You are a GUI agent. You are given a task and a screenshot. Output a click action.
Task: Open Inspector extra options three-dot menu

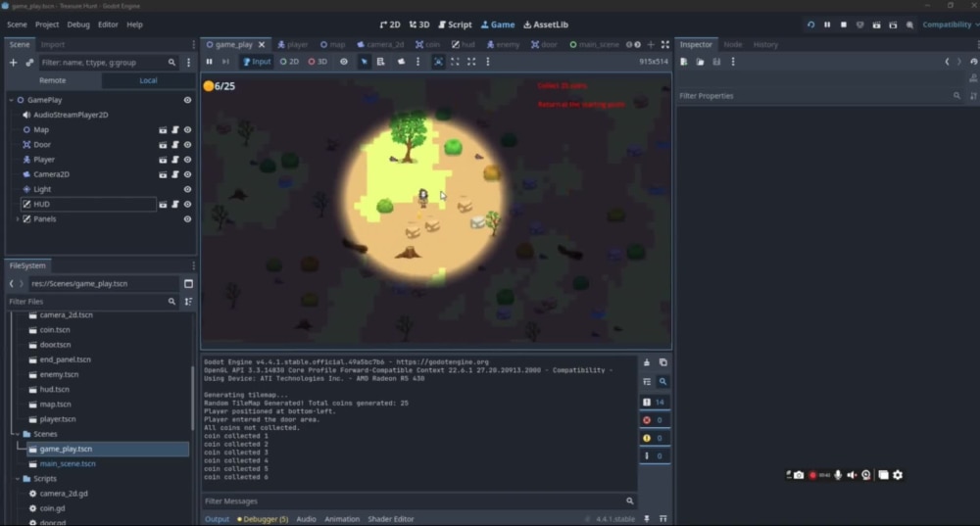point(733,62)
